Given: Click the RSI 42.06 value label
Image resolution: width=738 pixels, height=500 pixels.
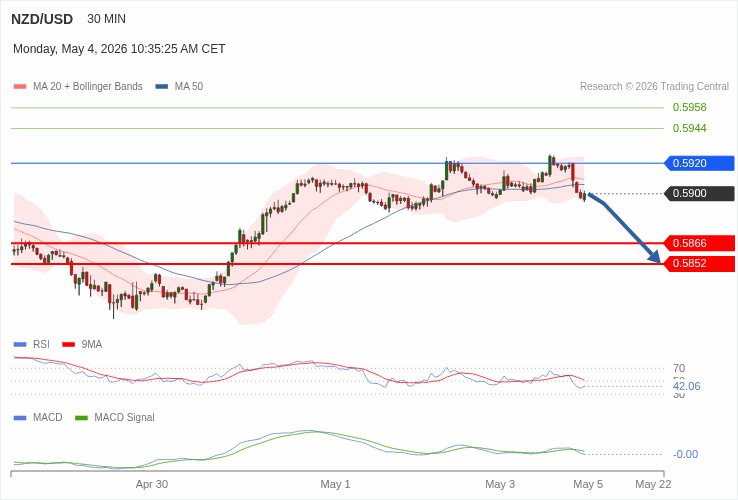Looking at the screenshot, I should (687, 387).
